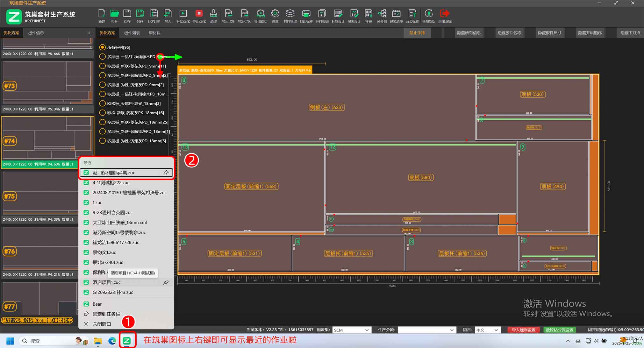This screenshot has width=644, height=348.
Task: Expand the 生产分流 dropdown
Action: (426, 330)
